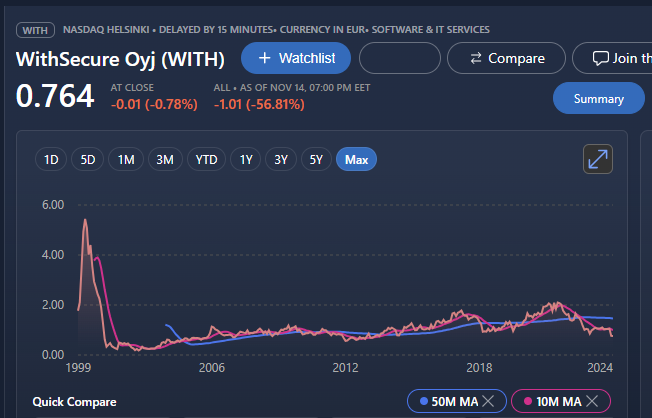The height and width of the screenshot is (418, 652).
Task: Open the Compare tool
Action: (508, 58)
